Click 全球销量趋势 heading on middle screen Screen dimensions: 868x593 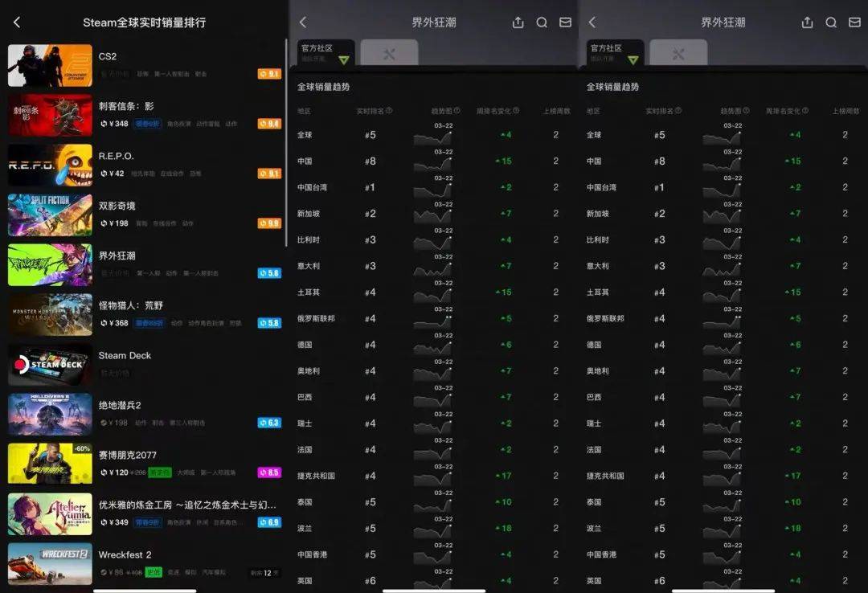(323, 87)
